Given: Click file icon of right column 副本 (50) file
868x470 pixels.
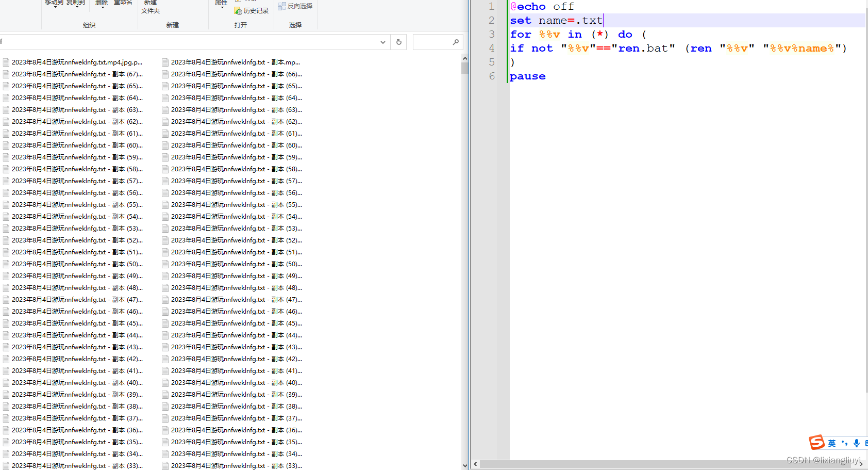Looking at the screenshot, I should pyautogui.click(x=165, y=264).
